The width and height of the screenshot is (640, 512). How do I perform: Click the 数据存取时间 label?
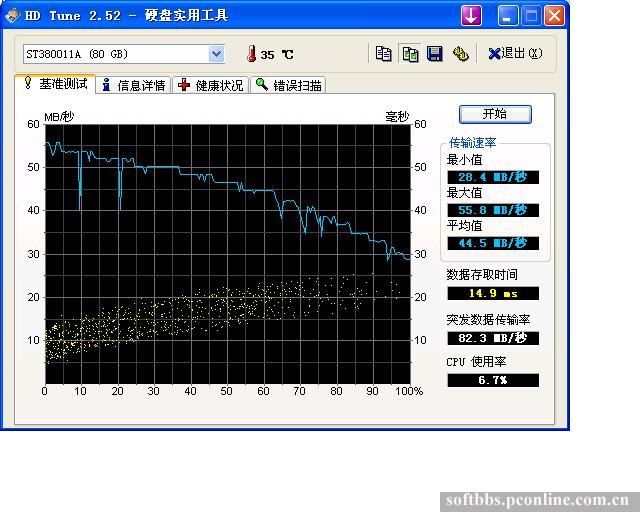(x=482, y=275)
